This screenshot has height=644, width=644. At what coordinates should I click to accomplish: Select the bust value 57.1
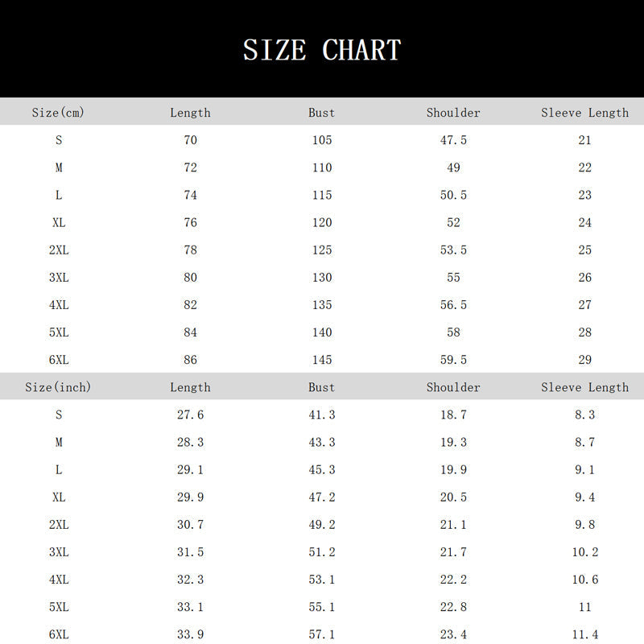(x=322, y=634)
